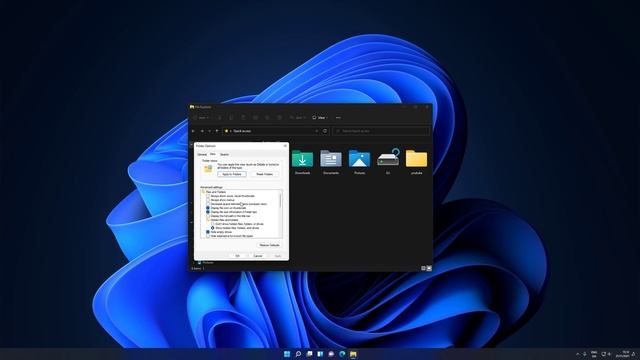Click the ENG language indicator in tray
This screenshot has height=360, width=640.
594,354
